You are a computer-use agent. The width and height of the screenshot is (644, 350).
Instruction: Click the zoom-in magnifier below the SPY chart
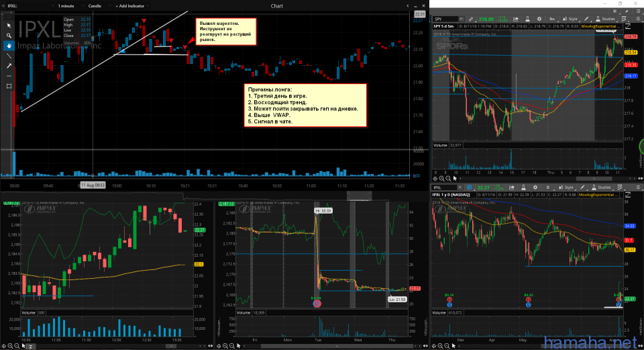pos(441,179)
